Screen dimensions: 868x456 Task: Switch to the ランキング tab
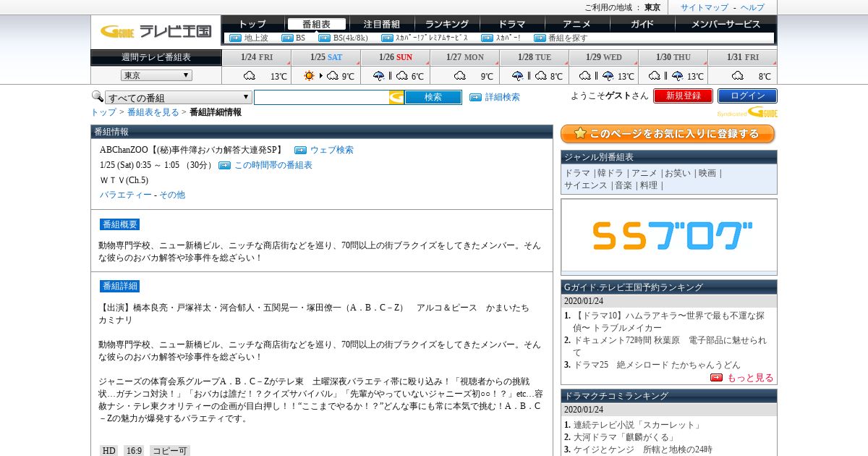(x=446, y=24)
